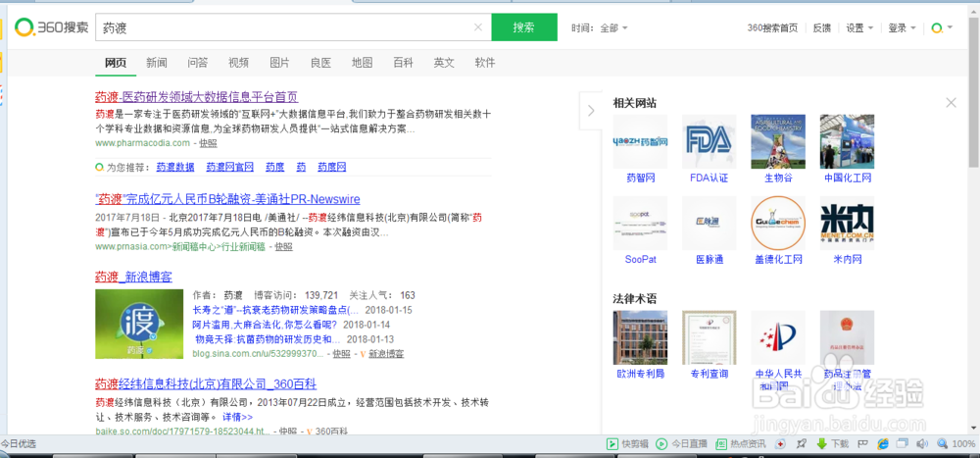This screenshot has height=458, width=980.
Task: Switch to the 良医 tab
Action: [320, 63]
